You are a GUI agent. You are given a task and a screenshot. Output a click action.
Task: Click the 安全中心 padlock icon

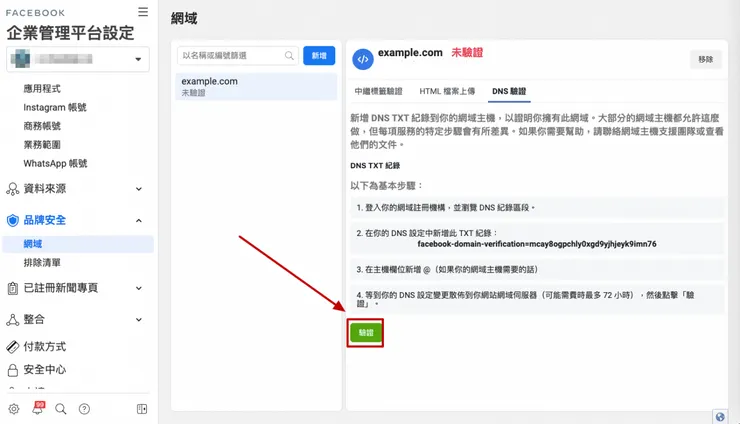coord(13,370)
